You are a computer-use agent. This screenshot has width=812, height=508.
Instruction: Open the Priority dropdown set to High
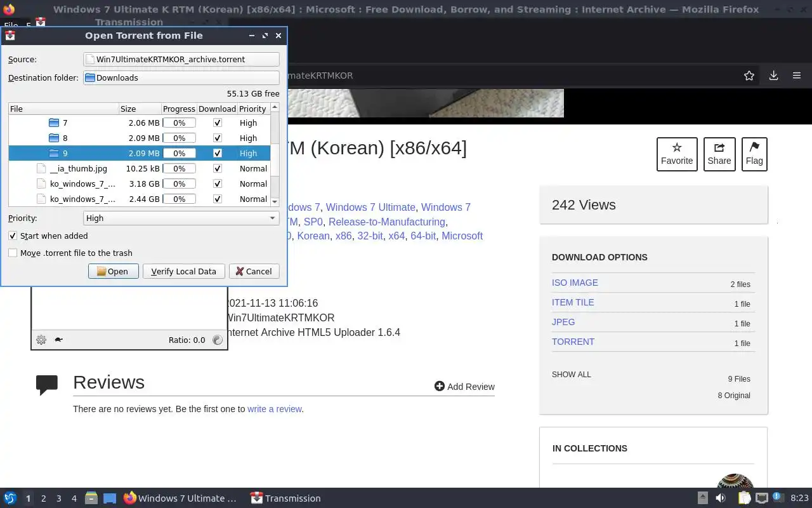pyautogui.click(x=181, y=218)
